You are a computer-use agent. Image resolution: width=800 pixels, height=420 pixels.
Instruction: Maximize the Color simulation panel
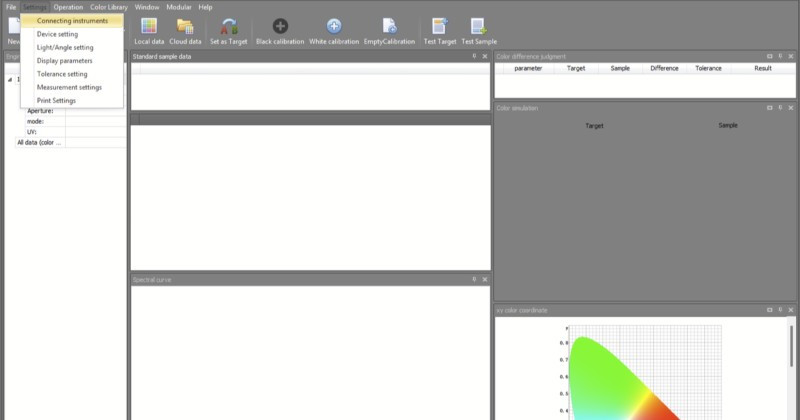click(x=769, y=108)
